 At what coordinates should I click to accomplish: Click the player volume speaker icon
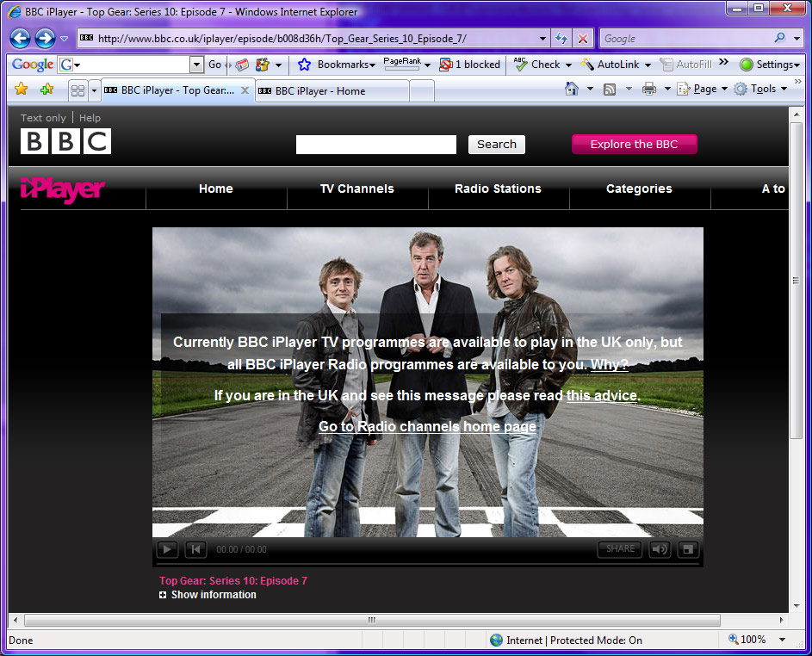click(x=660, y=549)
